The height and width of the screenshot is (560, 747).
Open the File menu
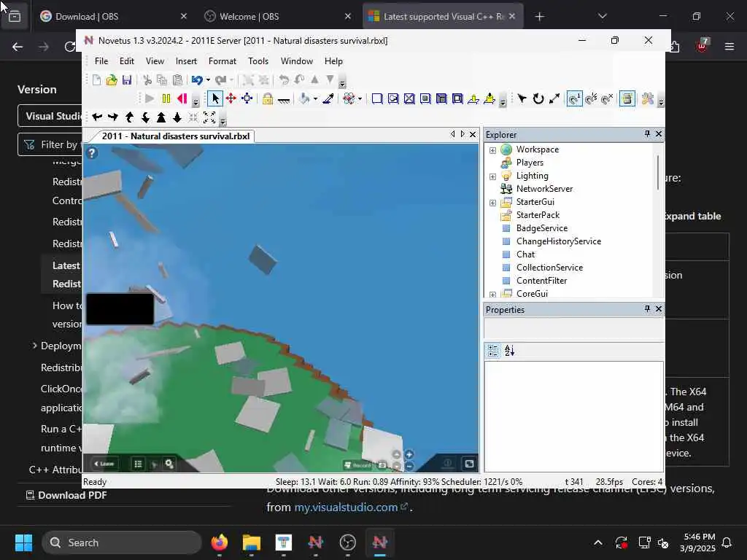pyautogui.click(x=101, y=61)
